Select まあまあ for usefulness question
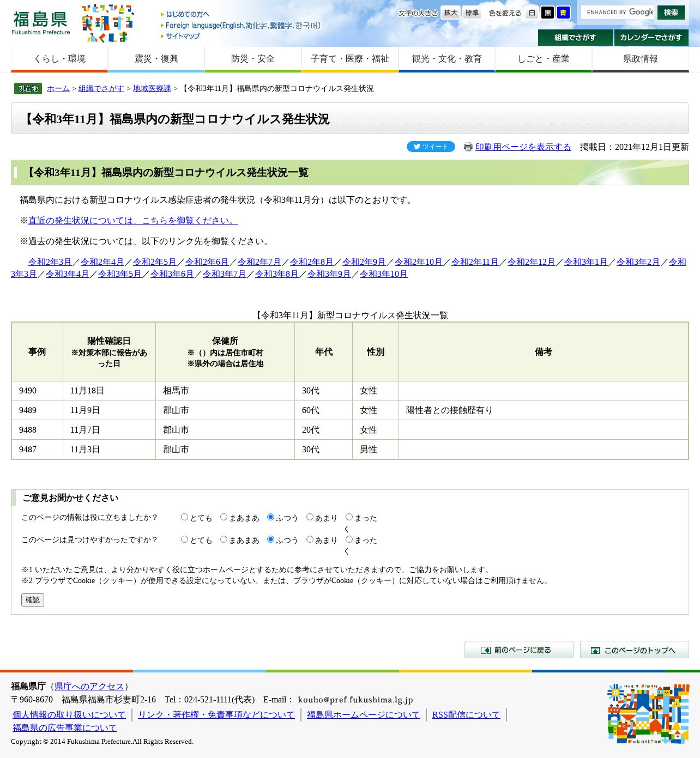 tap(224, 517)
